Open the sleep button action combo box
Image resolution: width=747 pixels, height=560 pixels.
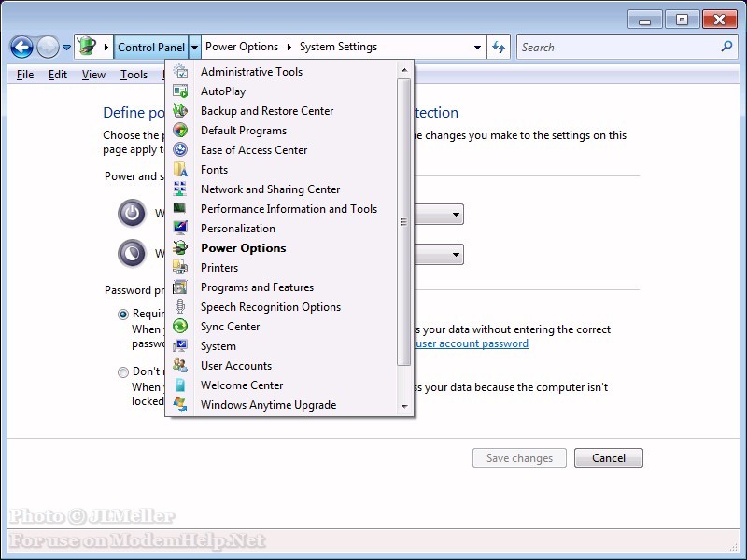(x=456, y=254)
